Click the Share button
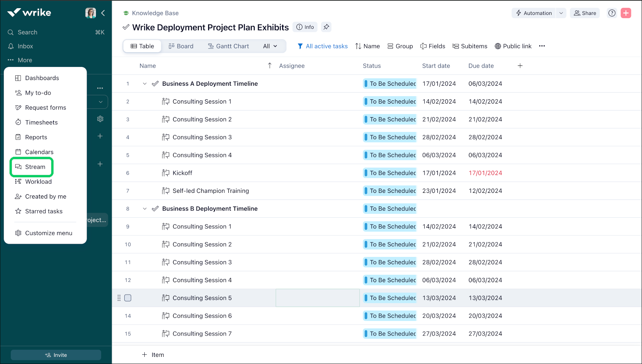 coord(585,13)
